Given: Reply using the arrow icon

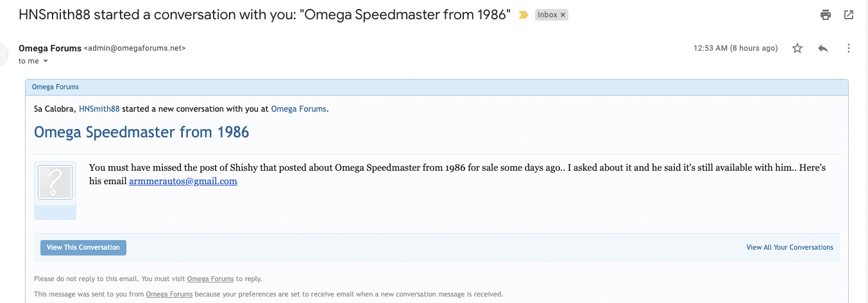Looking at the screenshot, I should point(824,48).
